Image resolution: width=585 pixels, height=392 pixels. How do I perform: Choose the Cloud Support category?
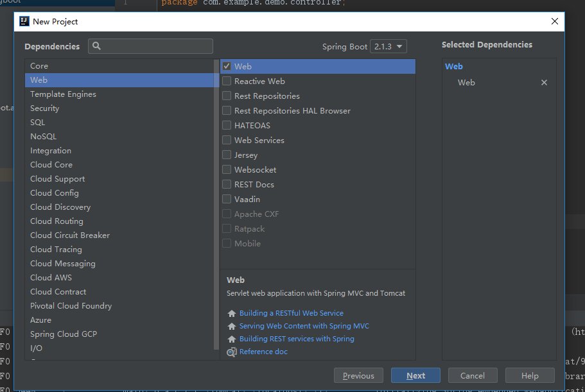(119, 179)
